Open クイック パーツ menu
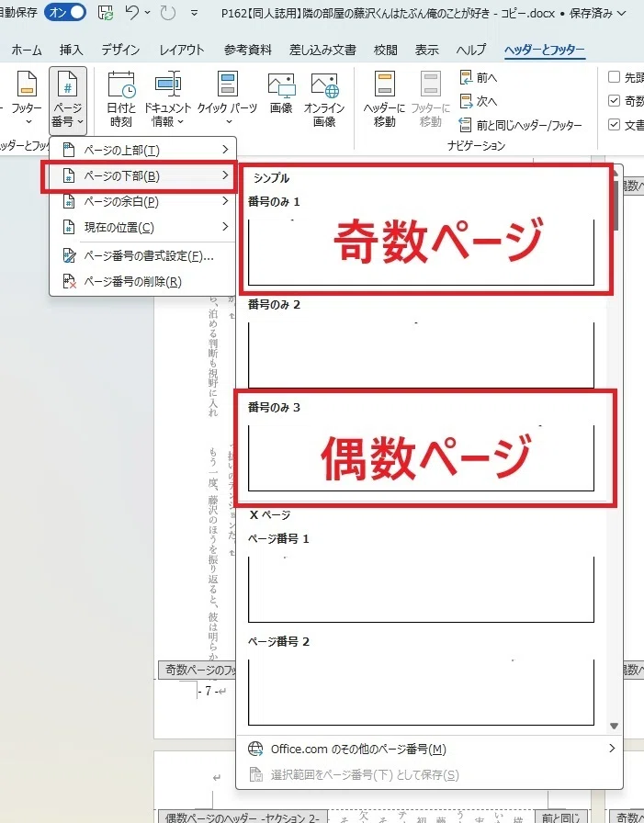The height and width of the screenshot is (823, 644). 227,98
